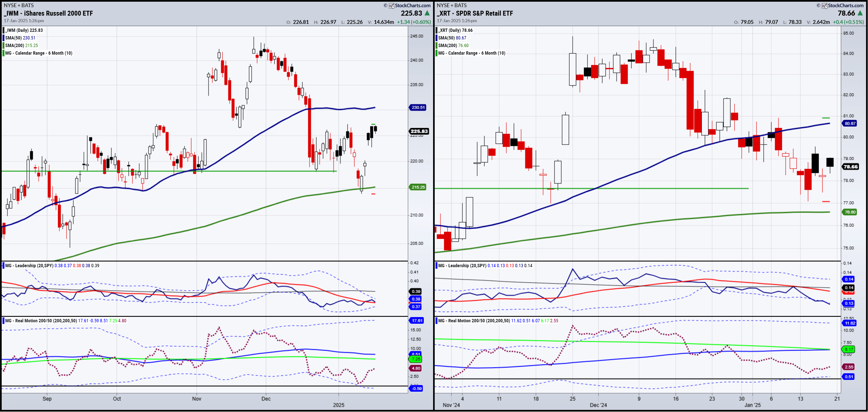This screenshot has width=868, height=412.
Task: Click IWM SMA(50) 230.51 legend entry
Action: (19, 38)
